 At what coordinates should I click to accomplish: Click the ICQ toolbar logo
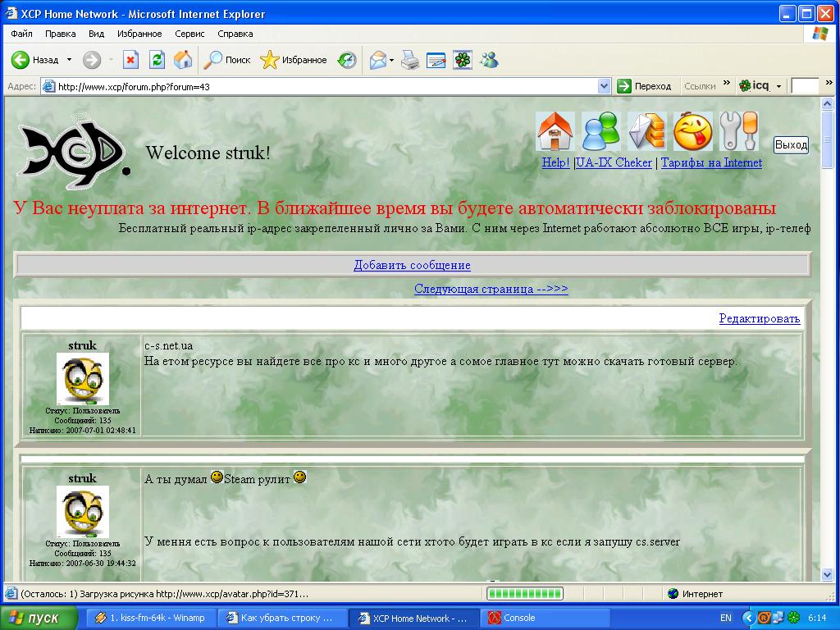[x=754, y=85]
